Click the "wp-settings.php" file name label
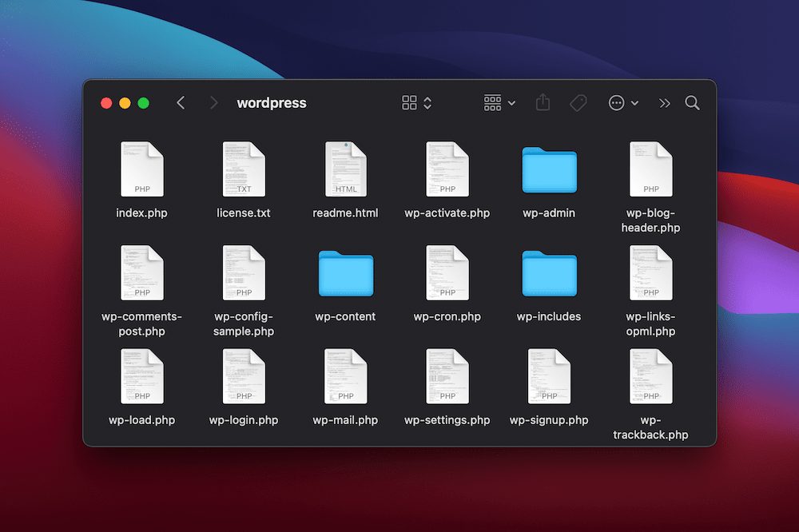799x532 pixels. pyautogui.click(x=447, y=420)
